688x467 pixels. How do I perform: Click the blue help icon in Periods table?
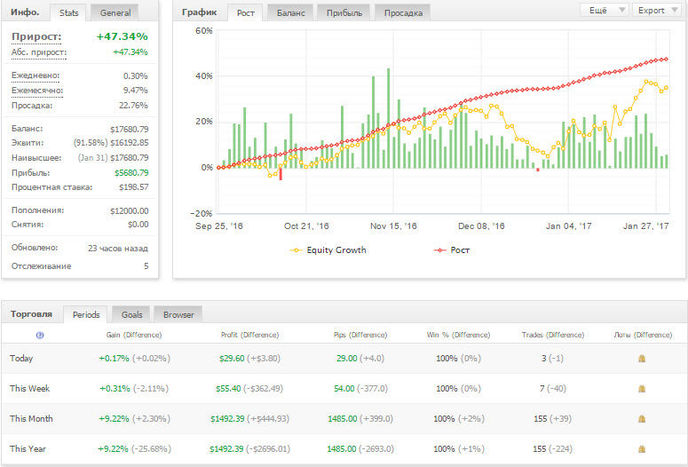pos(40,335)
